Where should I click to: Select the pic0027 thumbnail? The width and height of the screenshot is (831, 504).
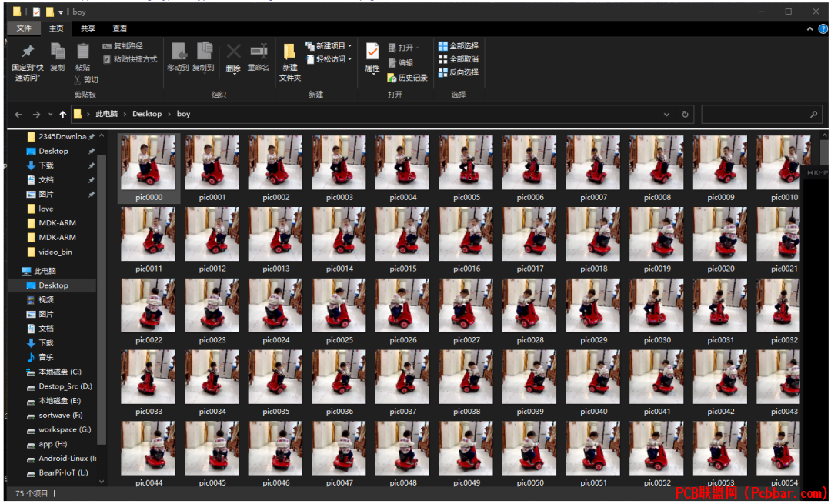466,305
